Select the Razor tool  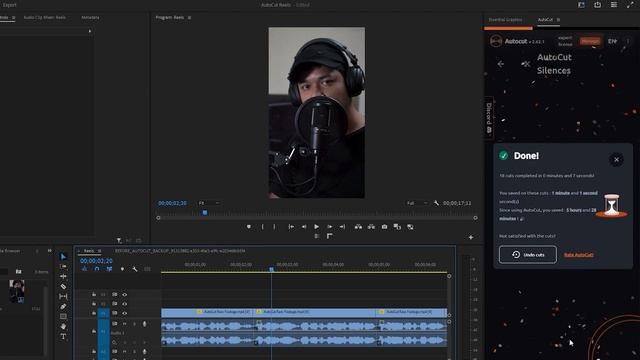click(x=63, y=287)
